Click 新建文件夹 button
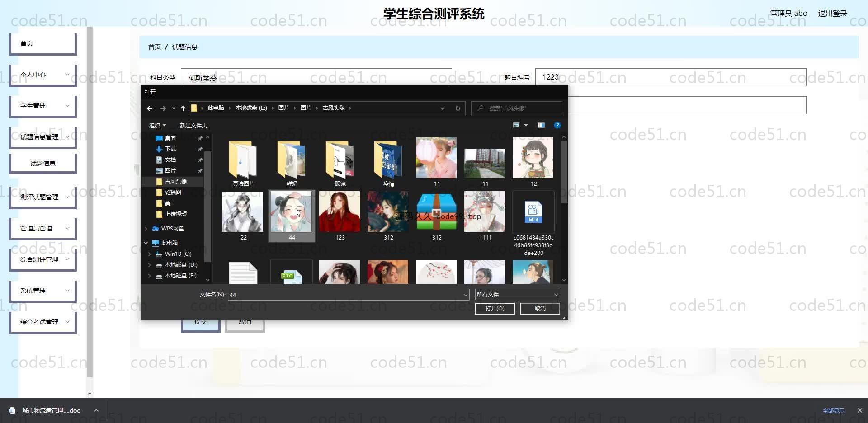This screenshot has width=868, height=423. click(193, 125)
